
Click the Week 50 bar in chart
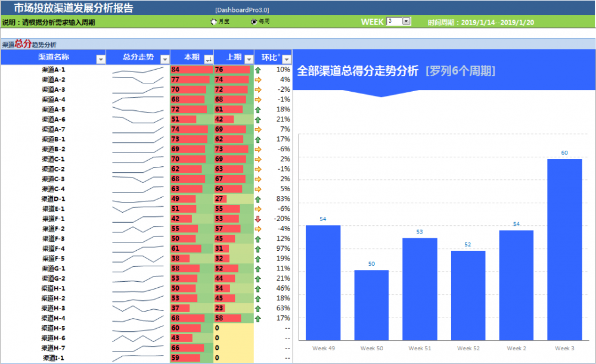pyautogui.click(x=371, y=305)
